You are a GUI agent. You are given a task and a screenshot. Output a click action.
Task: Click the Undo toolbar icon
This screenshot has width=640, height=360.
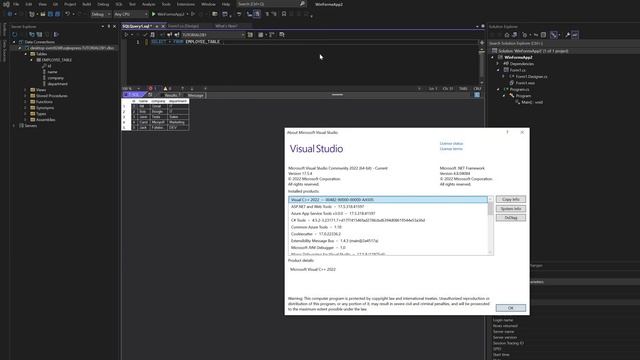pyautogui.click(x=67, y=14)
